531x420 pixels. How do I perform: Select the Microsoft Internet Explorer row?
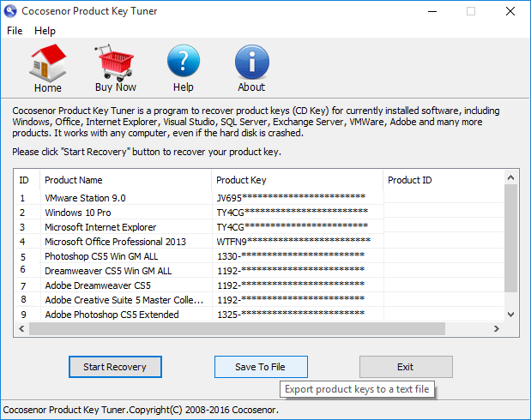click(259, 227)
